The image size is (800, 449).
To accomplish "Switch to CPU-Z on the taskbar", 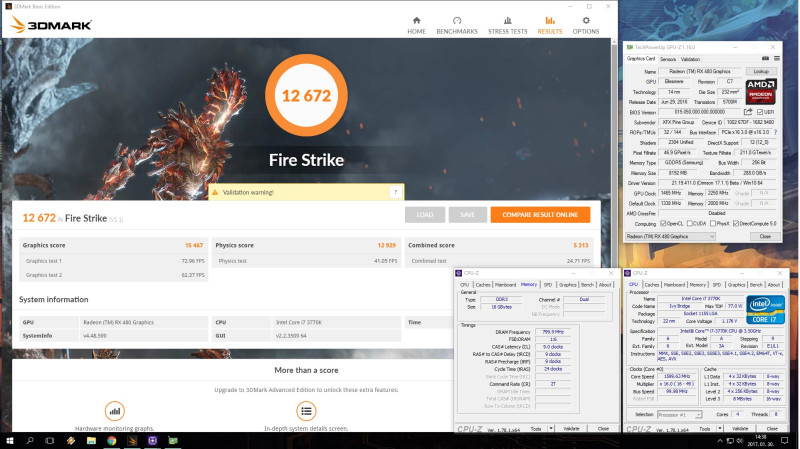I will (x=152, y=440).
